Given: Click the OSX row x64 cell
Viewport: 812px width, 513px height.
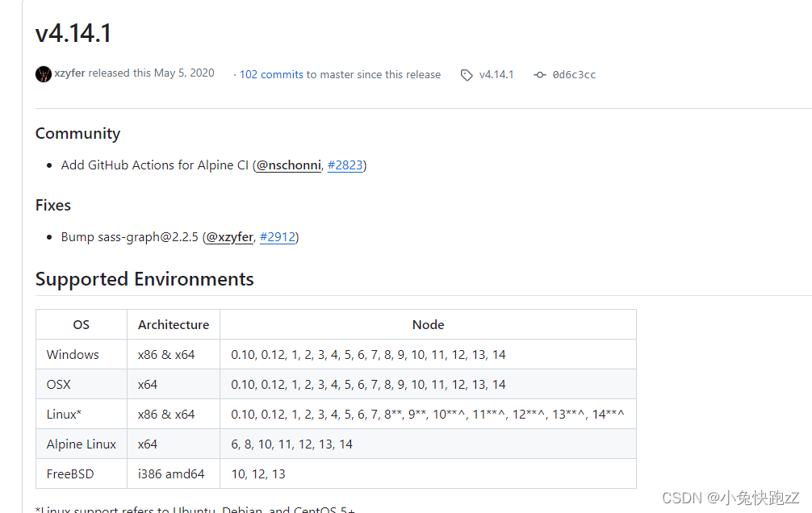Looking at the screenshot, I should tap(174, 385).
